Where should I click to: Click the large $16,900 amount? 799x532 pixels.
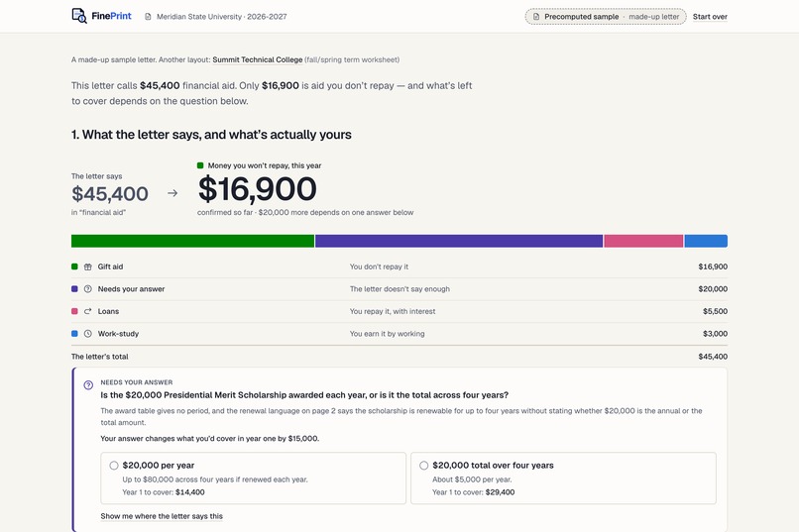point(258,189)
